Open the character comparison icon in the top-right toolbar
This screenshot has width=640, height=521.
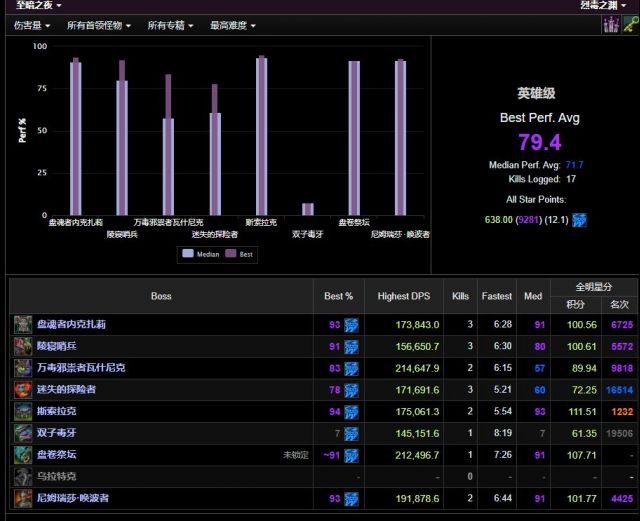(x=611, y=24)
